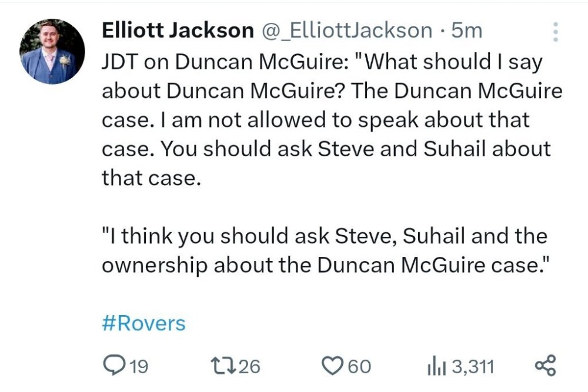
Task: Click the retweet count 26
Action: click(250, 367)
